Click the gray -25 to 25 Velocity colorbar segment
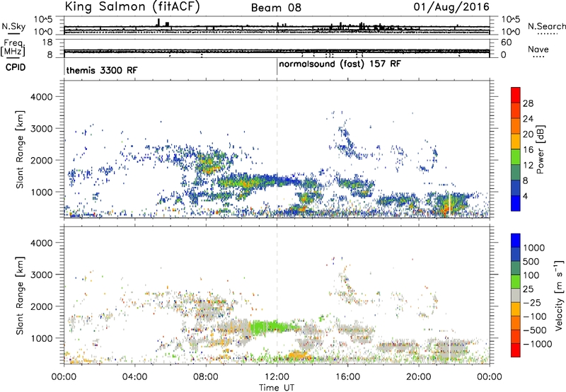Viewport: 566px width, 392px height. [x=516, y=295]
